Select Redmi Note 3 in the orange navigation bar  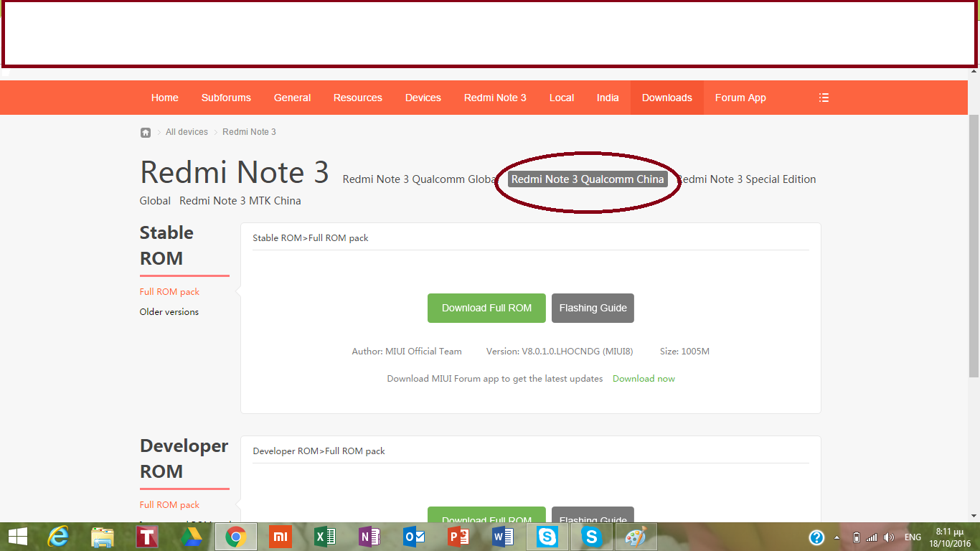(495, 98)
